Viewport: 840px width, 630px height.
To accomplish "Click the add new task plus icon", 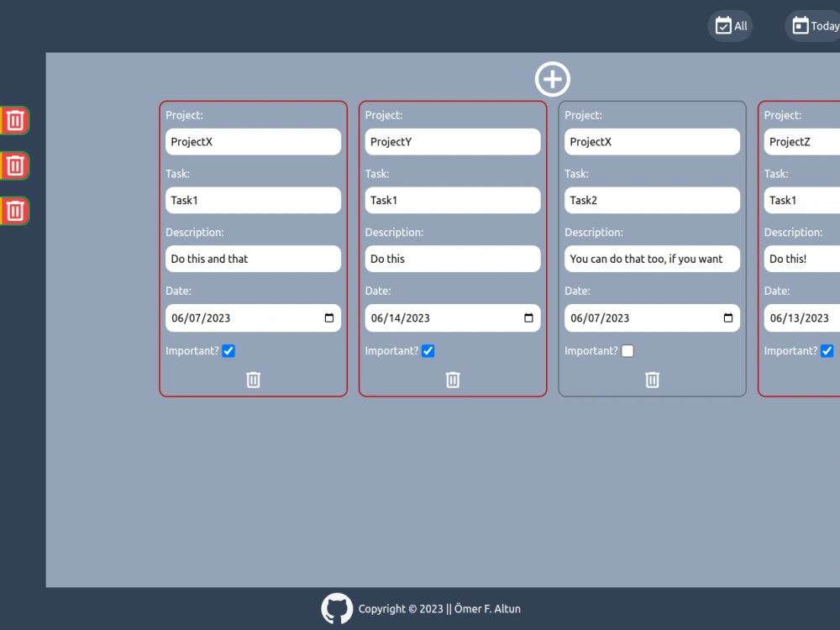I will pyautogui.click(x=553, y=79).
